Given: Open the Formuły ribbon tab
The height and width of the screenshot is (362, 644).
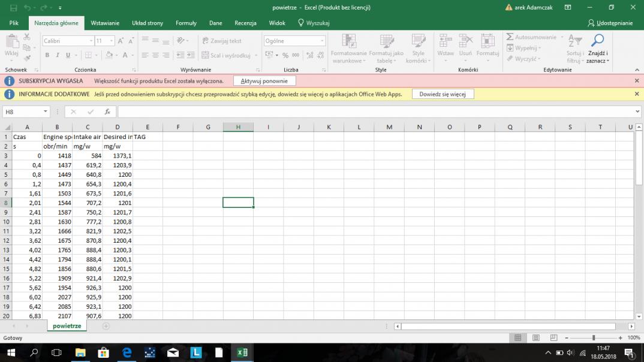Looking at the screenshot, I should click(186, 23).
